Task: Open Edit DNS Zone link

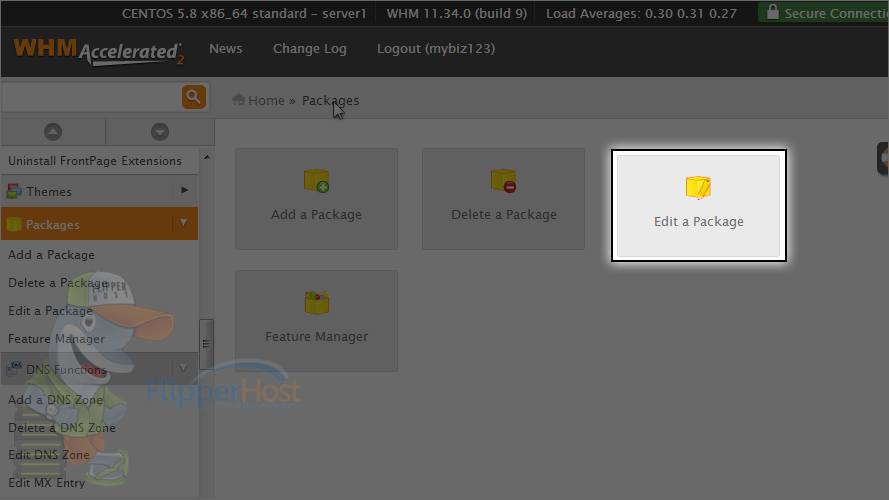Action: [49, 455]
